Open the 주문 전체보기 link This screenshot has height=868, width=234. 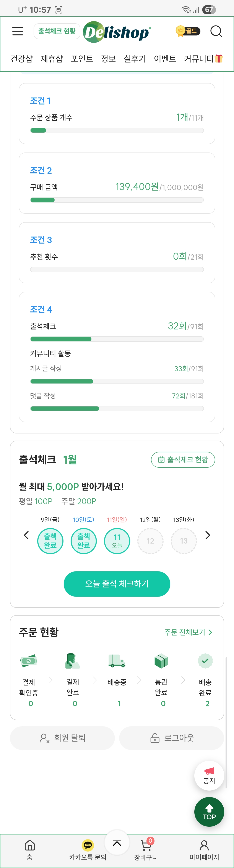click(188, 632)
